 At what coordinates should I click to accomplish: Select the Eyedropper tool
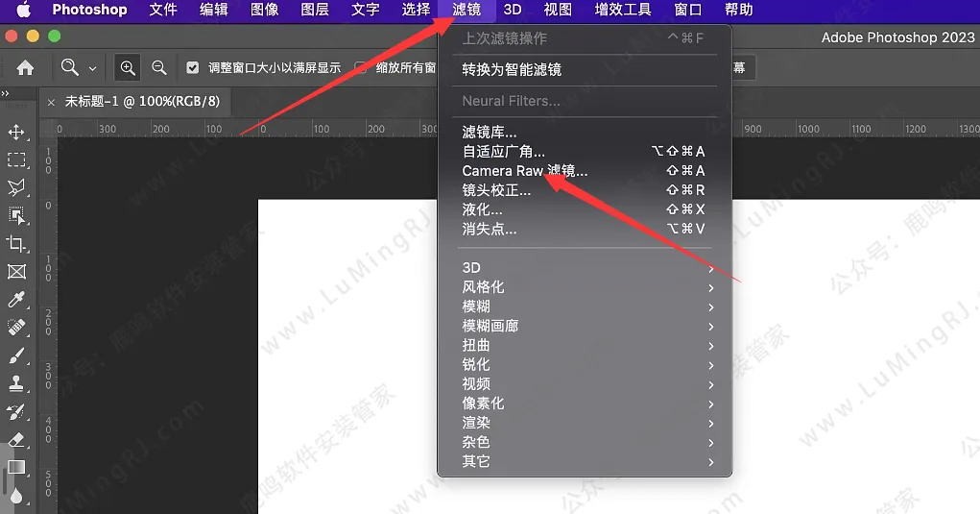[x=16, y=300]
